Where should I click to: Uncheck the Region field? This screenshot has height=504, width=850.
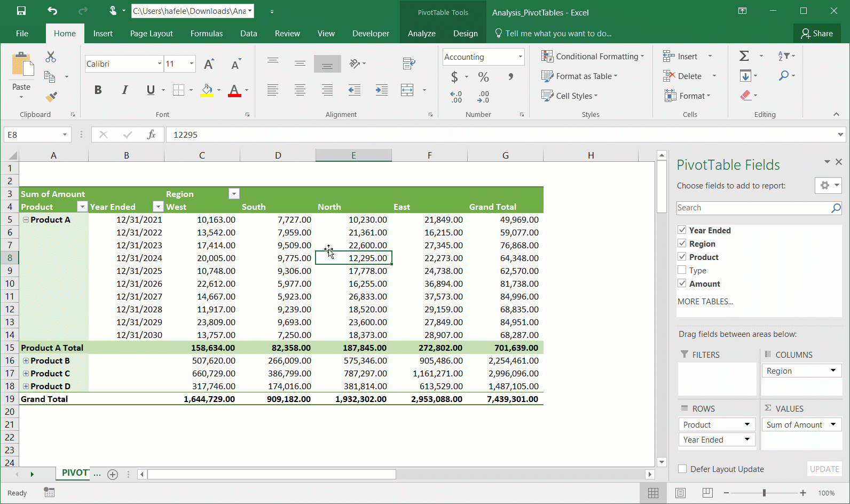[x=682, y=243]
